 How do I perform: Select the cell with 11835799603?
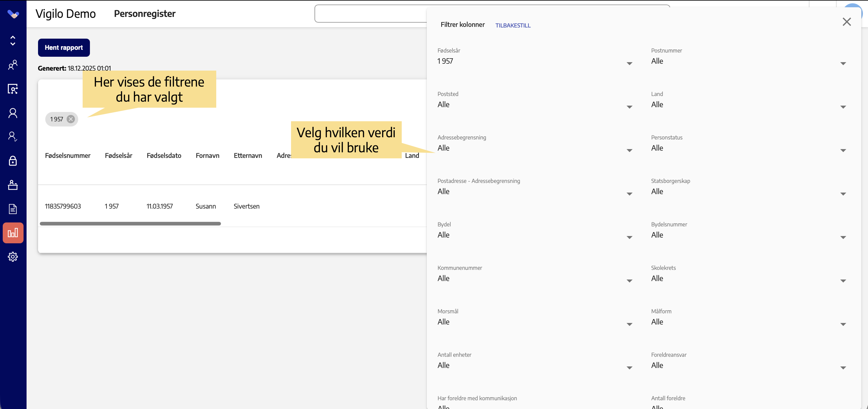(63, 207)
